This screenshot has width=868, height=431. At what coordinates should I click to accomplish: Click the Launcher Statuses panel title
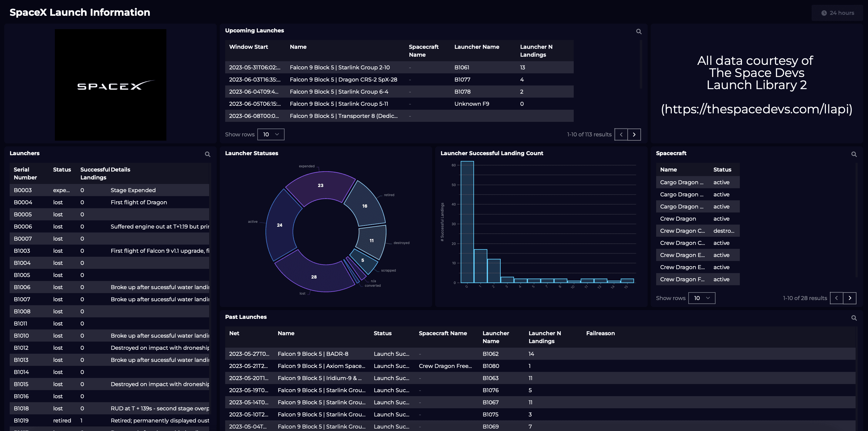point(251,153)
